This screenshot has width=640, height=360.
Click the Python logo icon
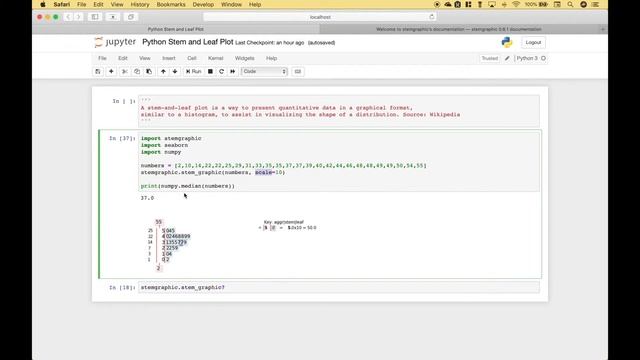[x=507, y=42]
